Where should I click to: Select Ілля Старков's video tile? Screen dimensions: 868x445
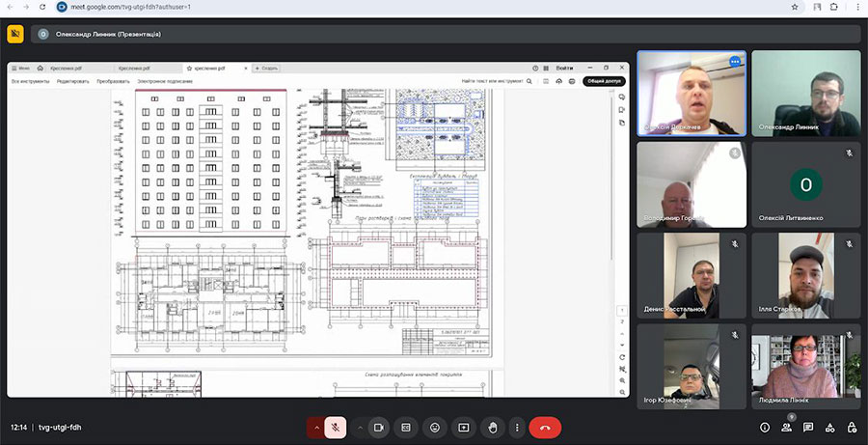[805, 275]
